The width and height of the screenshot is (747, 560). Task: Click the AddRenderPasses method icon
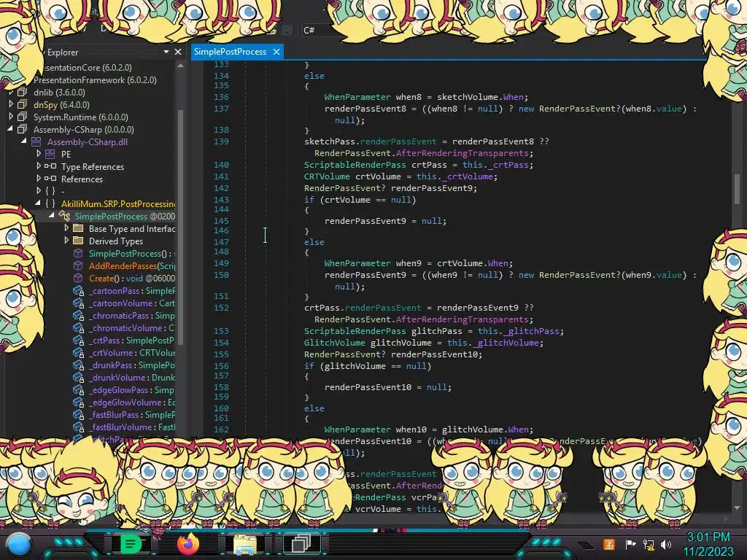coord(78,265)
